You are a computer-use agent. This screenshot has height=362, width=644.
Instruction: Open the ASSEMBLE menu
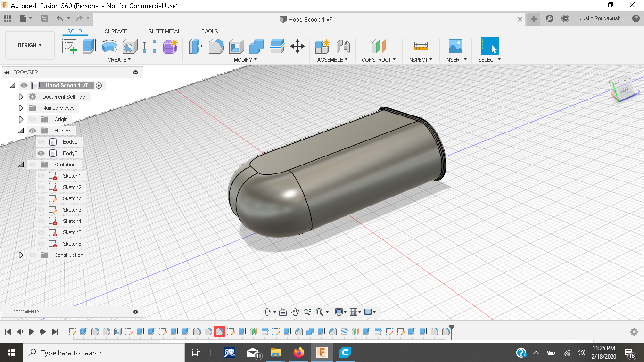(332, 60)
